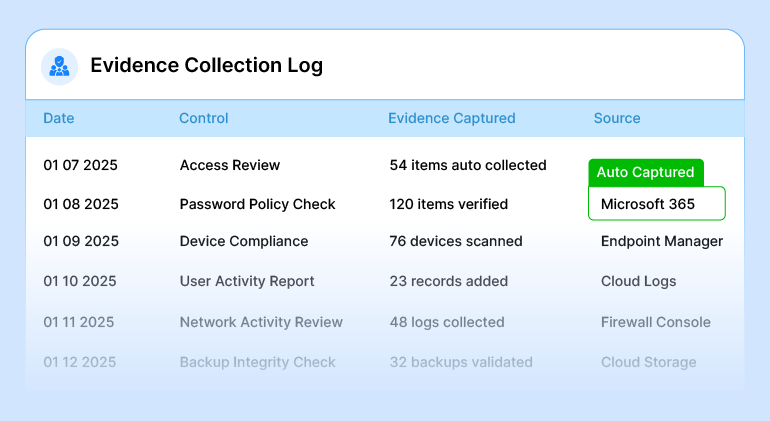Select the Network Activity Review entry

click(x=261, y=322)
